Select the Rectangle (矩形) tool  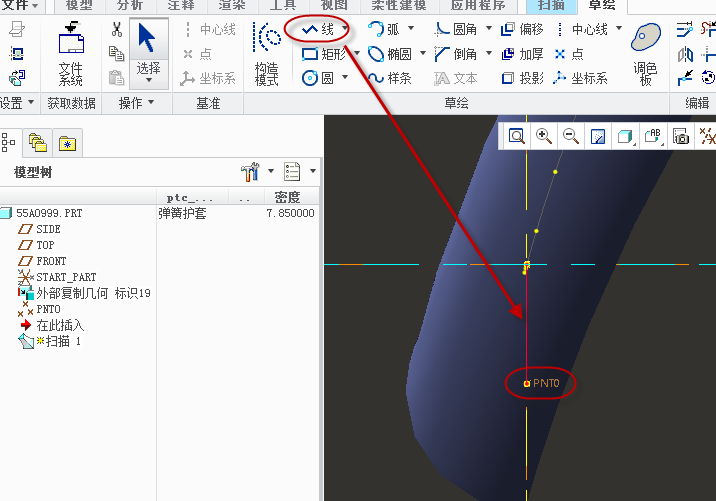(x=324, y=54)
